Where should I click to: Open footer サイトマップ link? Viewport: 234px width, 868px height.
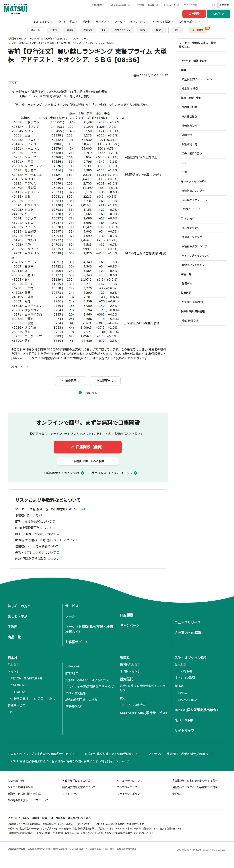pyautogui.click(x=184, y=731)
